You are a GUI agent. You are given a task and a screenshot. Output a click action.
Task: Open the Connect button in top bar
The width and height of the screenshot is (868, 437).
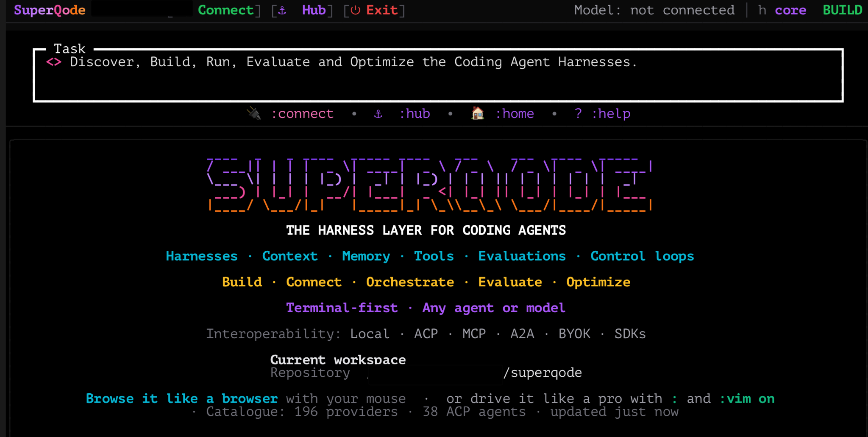[225, 10]
